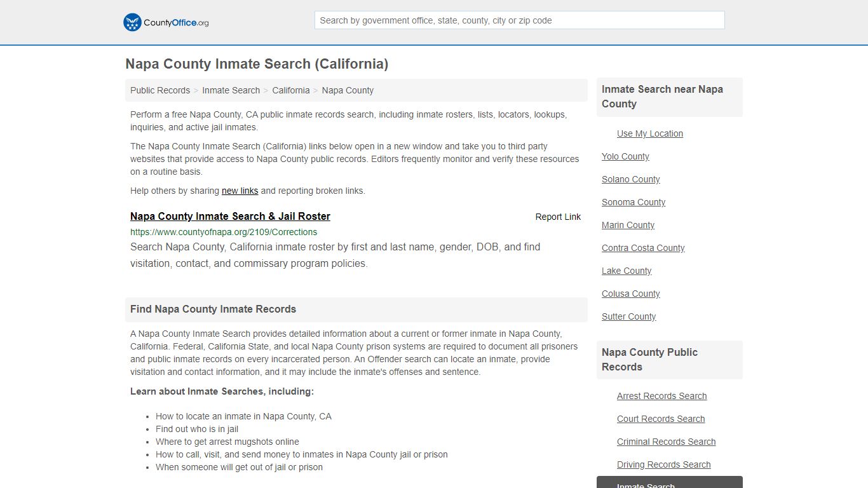This screenshot has width=868, height=488.
Task: Open Marin County inmate search
Action: click(628, 225)
